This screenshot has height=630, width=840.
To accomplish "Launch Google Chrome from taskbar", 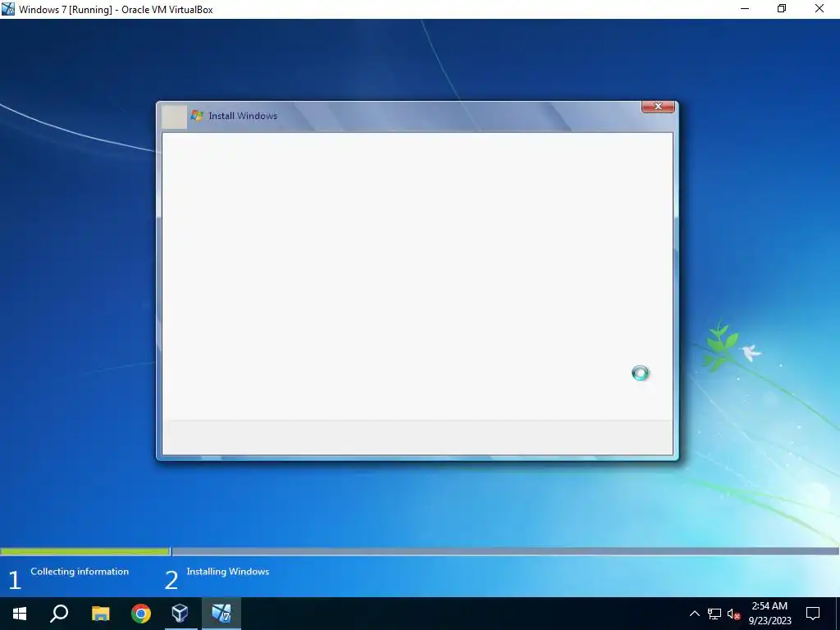I will (x=141, y=614).
